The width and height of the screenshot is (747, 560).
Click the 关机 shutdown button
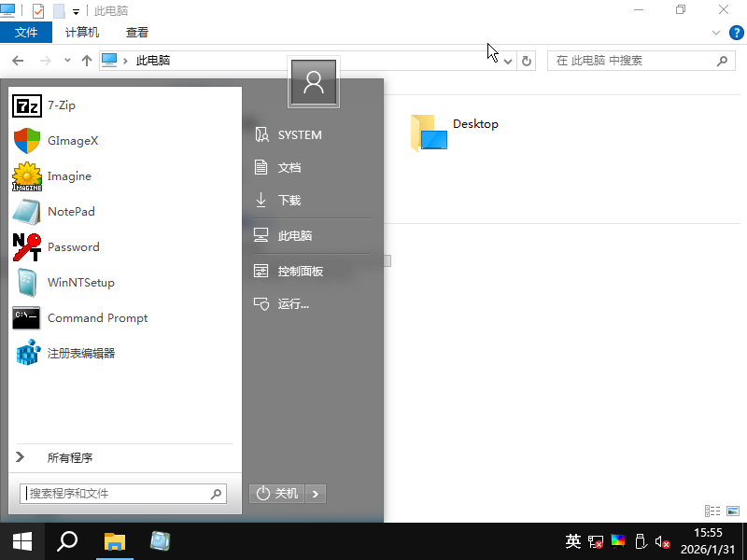pos(277,493)
